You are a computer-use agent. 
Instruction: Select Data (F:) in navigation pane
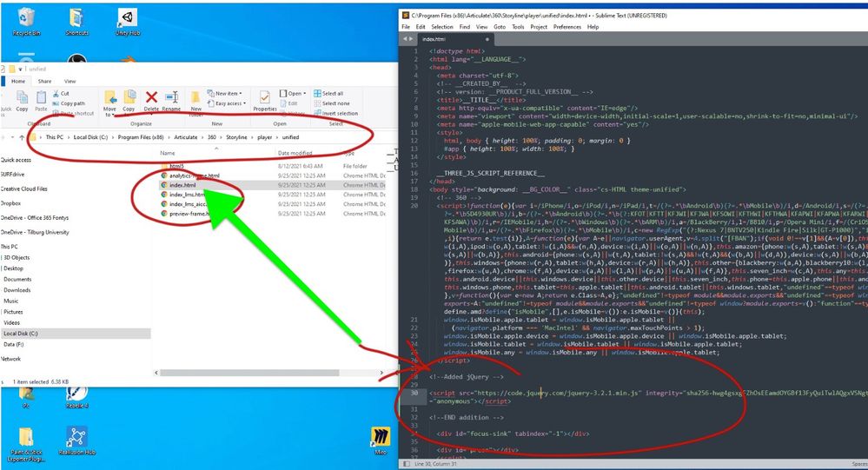click(14, 344)
